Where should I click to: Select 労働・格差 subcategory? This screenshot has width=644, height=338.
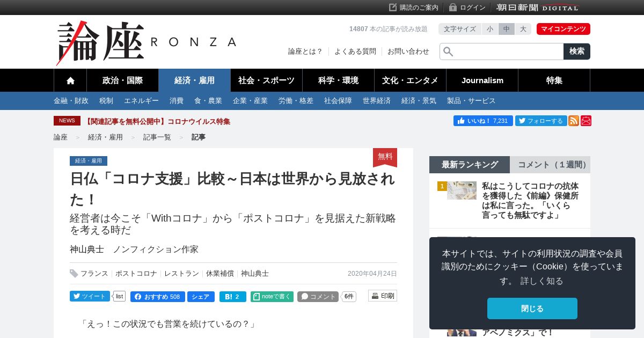coord(296,101)
